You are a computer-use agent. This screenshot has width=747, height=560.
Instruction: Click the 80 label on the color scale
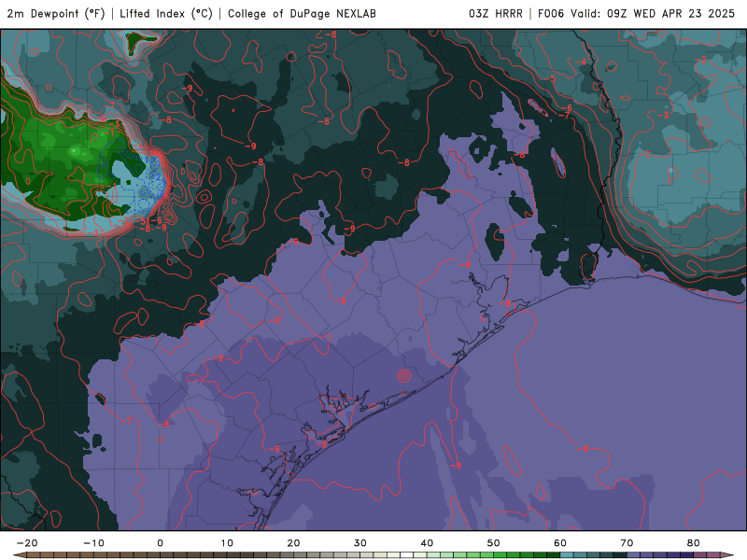(x=694, y=543)
